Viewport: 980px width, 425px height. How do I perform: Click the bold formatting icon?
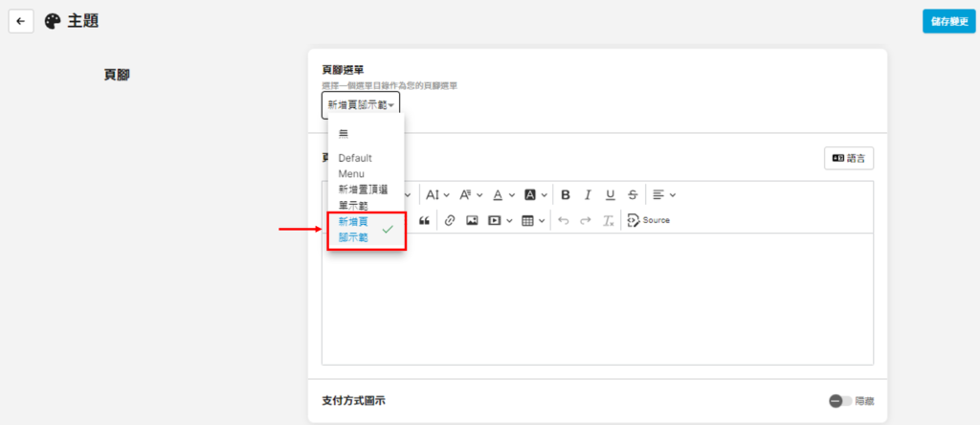pyautogui.click(x=566, y=194)
